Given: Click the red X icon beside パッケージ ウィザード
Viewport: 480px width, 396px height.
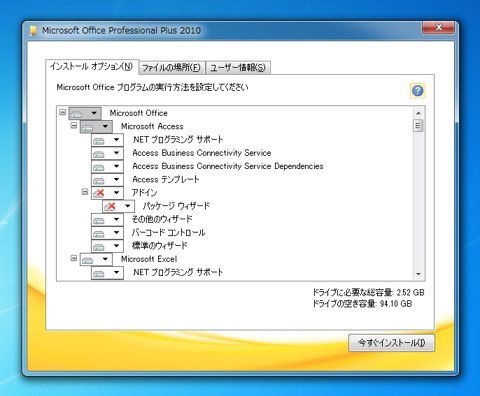Looking at the screenshot, I should [x=110, y=206].
